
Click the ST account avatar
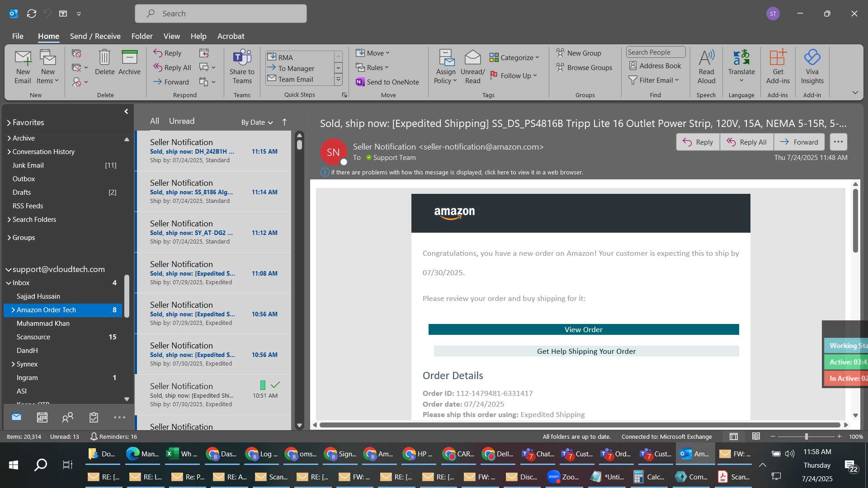tap(773, 14)
